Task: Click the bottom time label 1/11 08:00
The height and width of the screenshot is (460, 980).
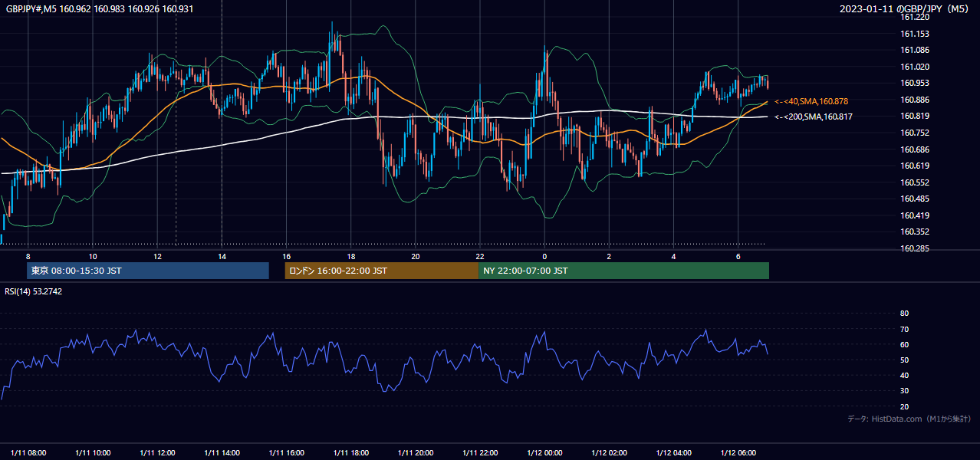Action: point(28,452)
